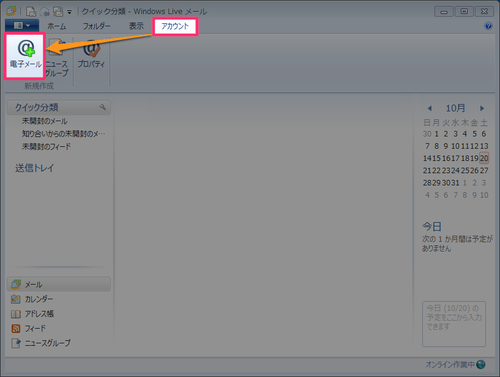500x377 pixels.
Task: Open 未開封のメール quick view
Action: click(45, 121)
